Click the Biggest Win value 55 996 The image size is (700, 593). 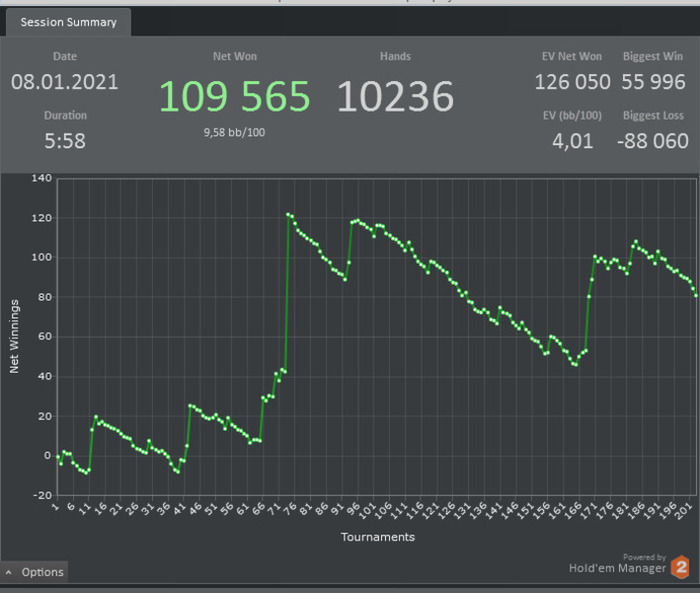(653, 82)
